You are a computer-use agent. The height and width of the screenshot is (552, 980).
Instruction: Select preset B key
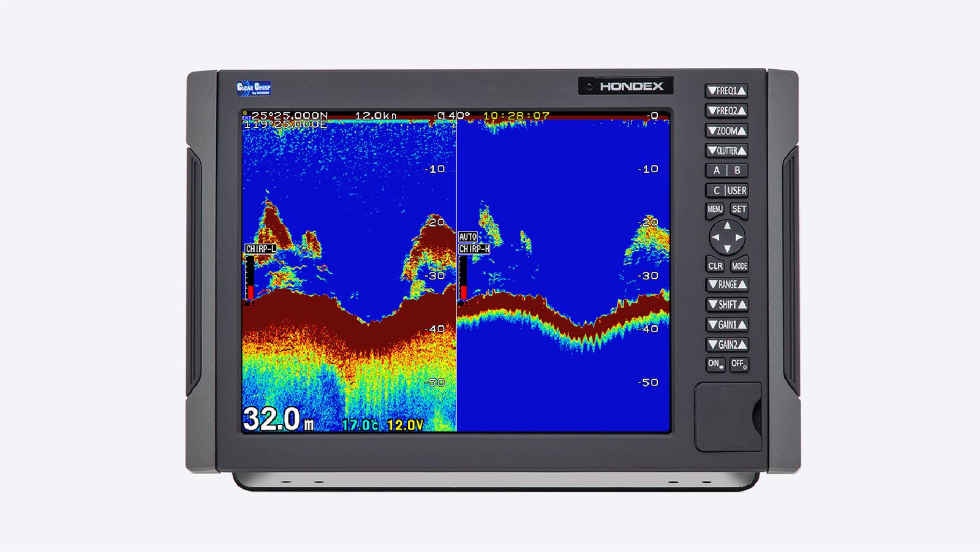coord(737,170)
